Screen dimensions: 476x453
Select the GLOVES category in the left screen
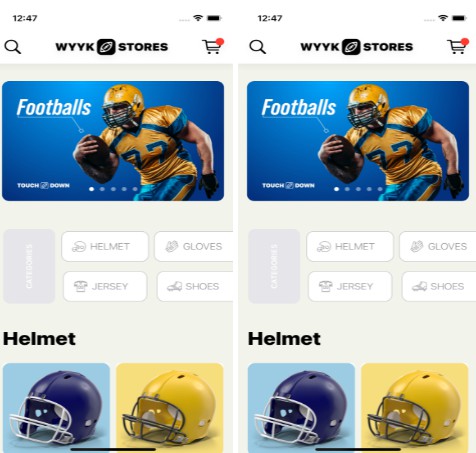pos(194,246)
